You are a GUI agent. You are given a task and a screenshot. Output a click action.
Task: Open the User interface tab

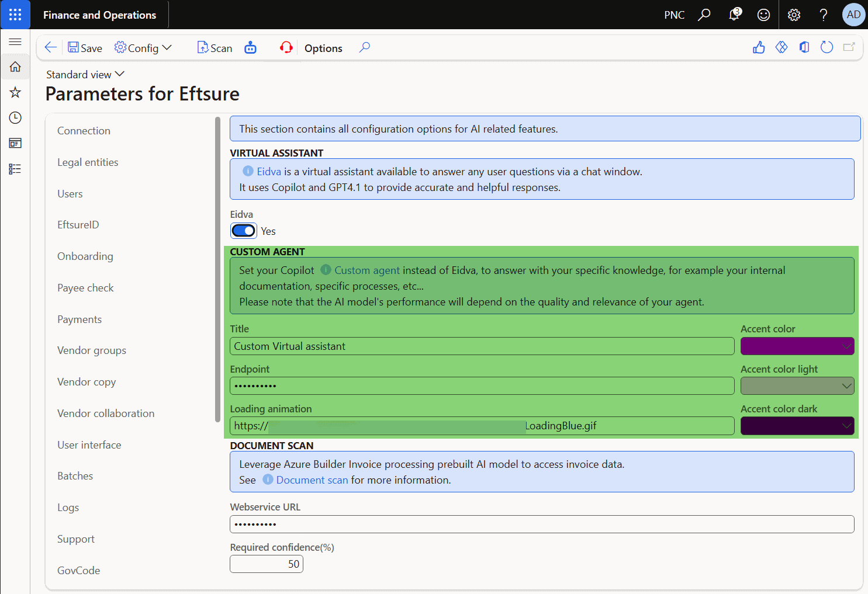(x=89, y=445)
